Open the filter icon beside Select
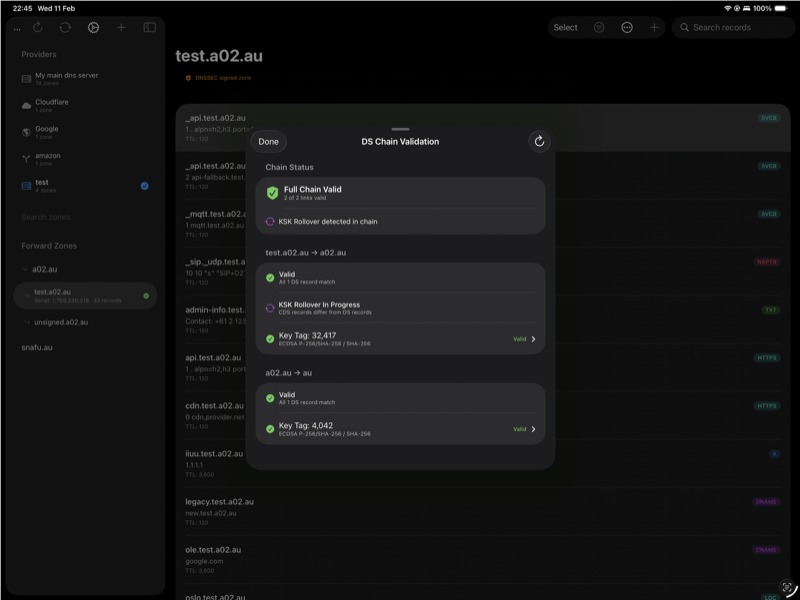The height and width of the screenshot is (600, 800). click(599, 28)
